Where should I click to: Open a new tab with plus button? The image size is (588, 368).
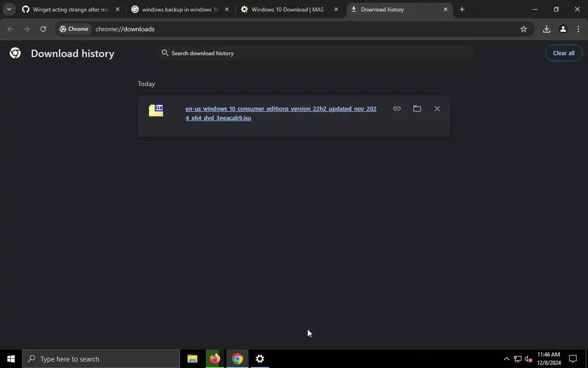click(x=462, y=9)
